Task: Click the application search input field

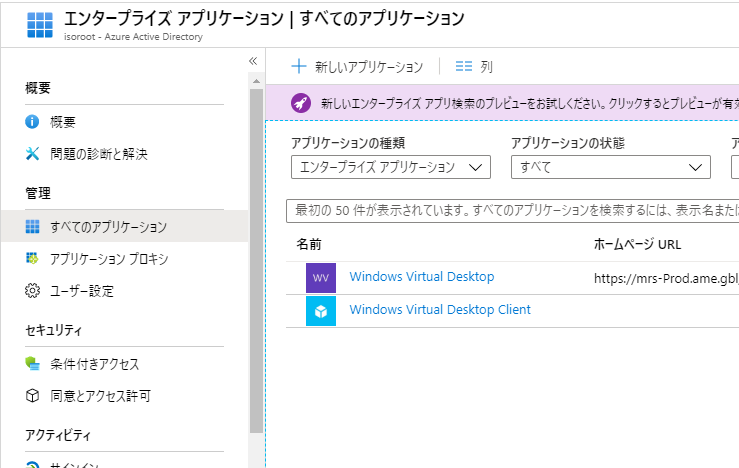Action: coord(512,210)
